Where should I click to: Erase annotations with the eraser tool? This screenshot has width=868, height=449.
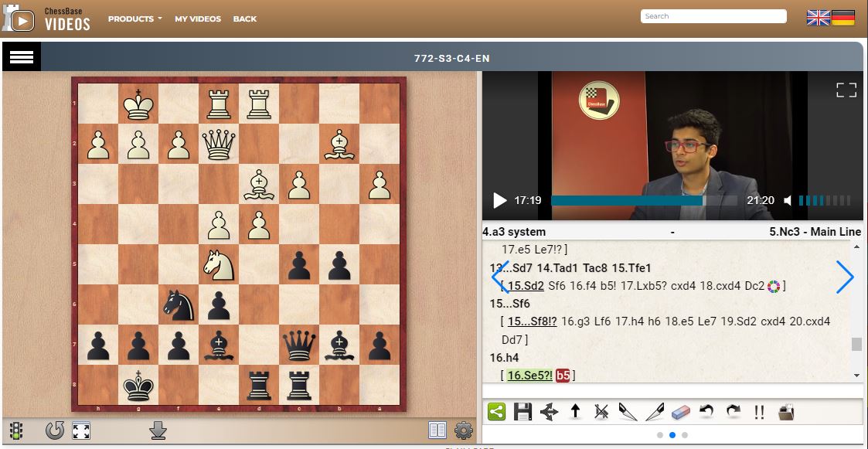point(679,413)
